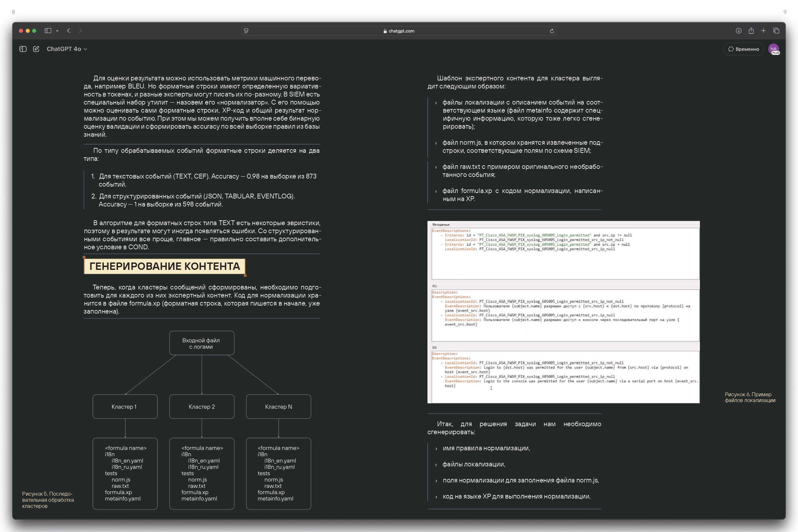Click the green full-screen window button

point(34,31)
